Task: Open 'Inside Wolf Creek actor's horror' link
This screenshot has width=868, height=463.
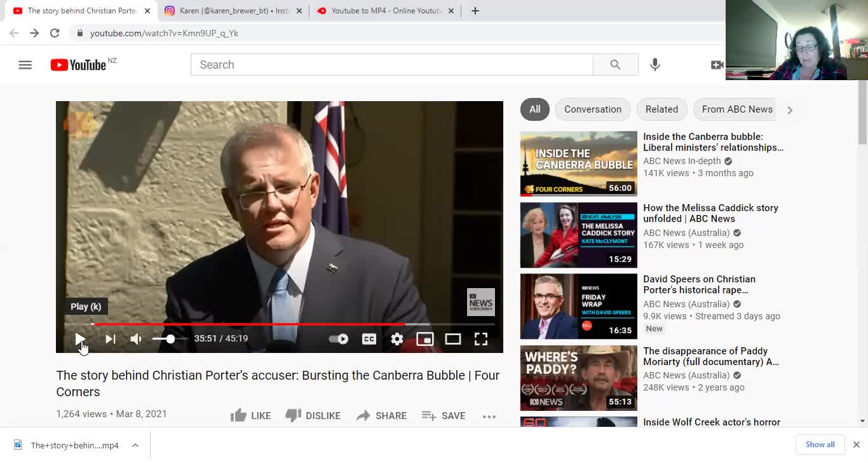Action: click(x=712, y=422)
